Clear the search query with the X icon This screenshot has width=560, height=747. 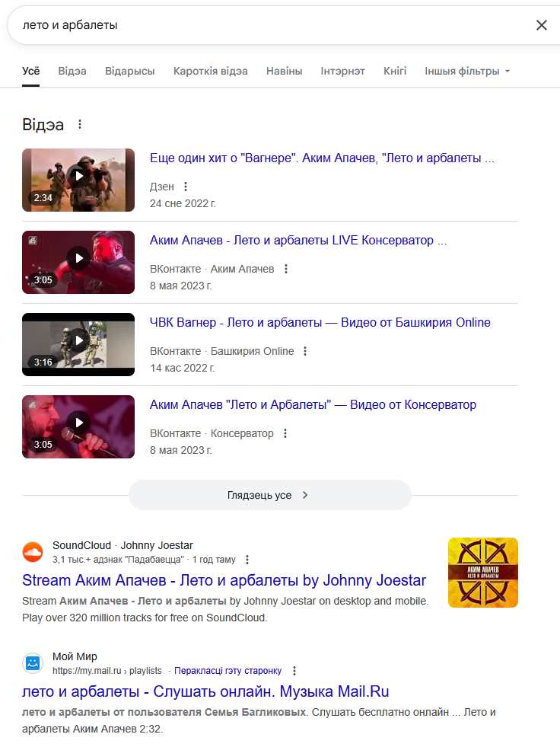pos(542,25)
